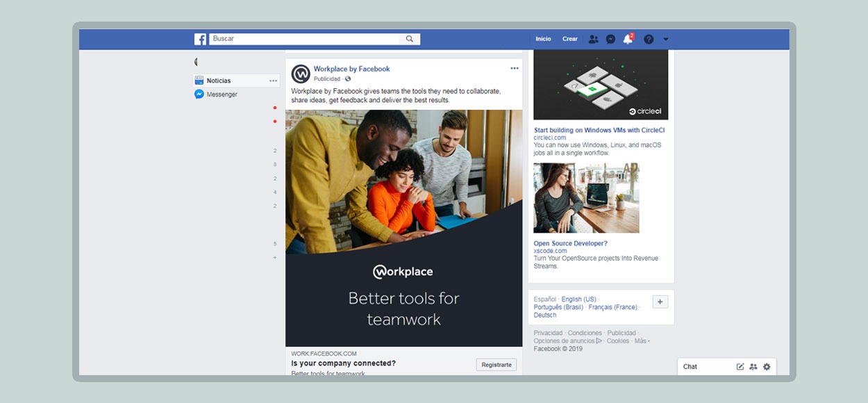Click the WORK.FACEBOOK.COM text
Image resolution: width=868 pixels, height=403 pixels.
[x=324, y=354]
